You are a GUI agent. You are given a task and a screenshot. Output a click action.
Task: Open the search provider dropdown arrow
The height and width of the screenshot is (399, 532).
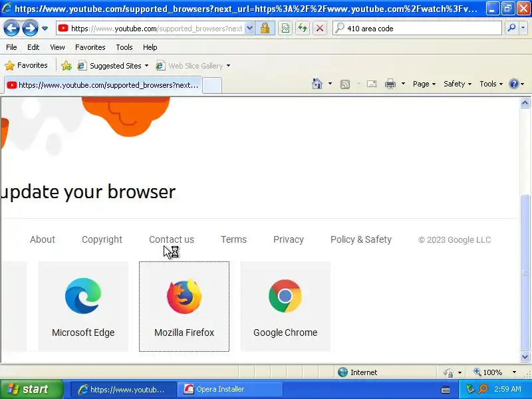523,29
